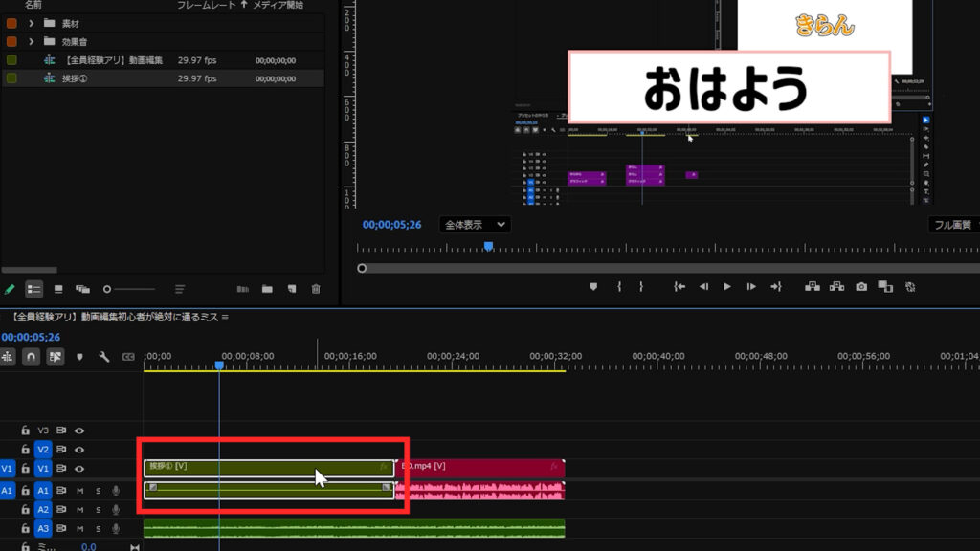Click the program monitor playhead marker

point(488,246)
